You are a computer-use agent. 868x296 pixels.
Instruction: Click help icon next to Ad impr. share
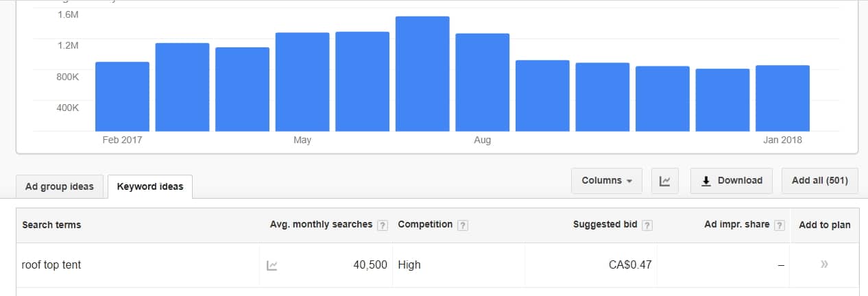[x=780, y=225]
